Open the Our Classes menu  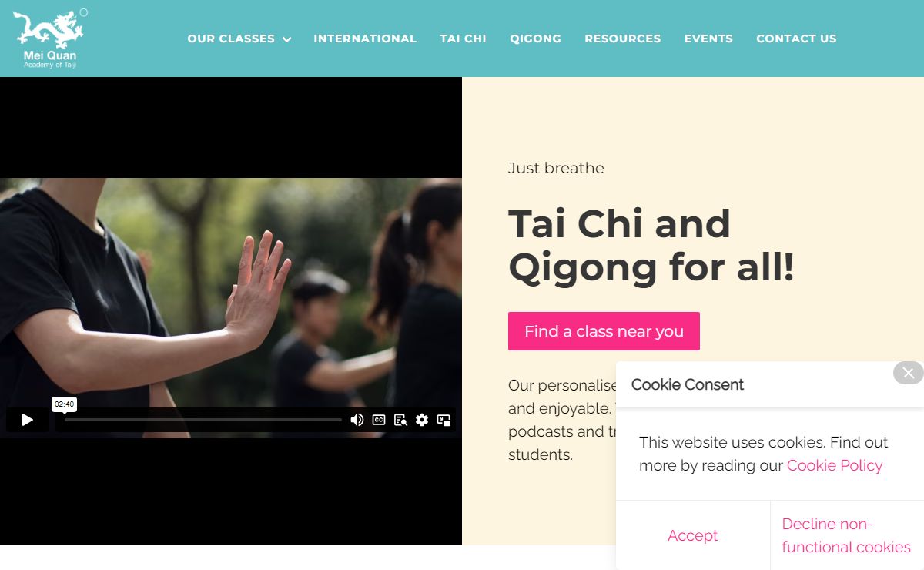pyautogui.click(x=231, y=39)
